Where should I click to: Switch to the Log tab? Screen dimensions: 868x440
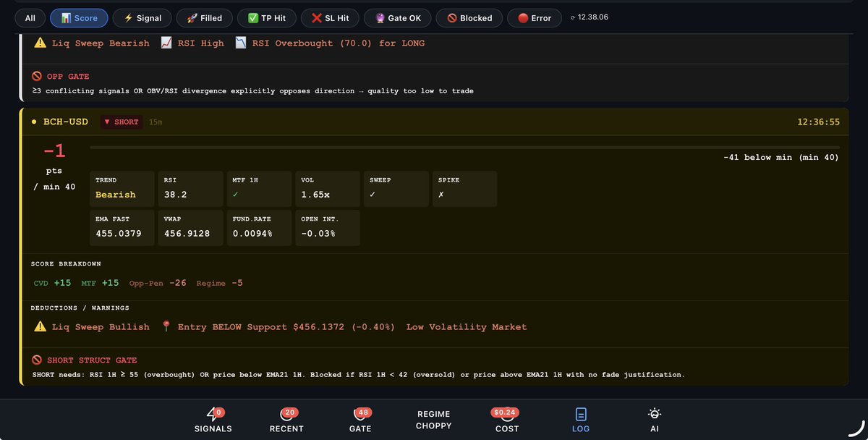[581, 420]
